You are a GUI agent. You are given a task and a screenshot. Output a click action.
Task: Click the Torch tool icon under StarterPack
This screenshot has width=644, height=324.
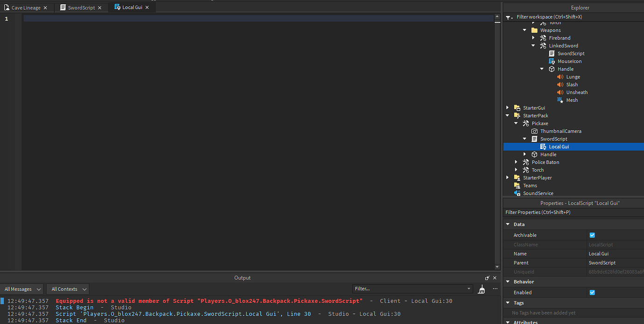click(x=525, y=170)
